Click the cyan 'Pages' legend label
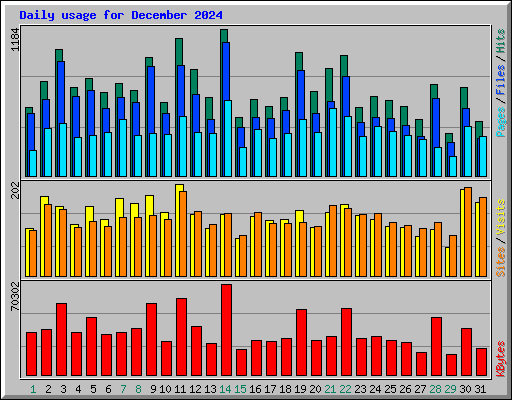The width and height of the screenshot is (512, 400). tap(501, 122)
